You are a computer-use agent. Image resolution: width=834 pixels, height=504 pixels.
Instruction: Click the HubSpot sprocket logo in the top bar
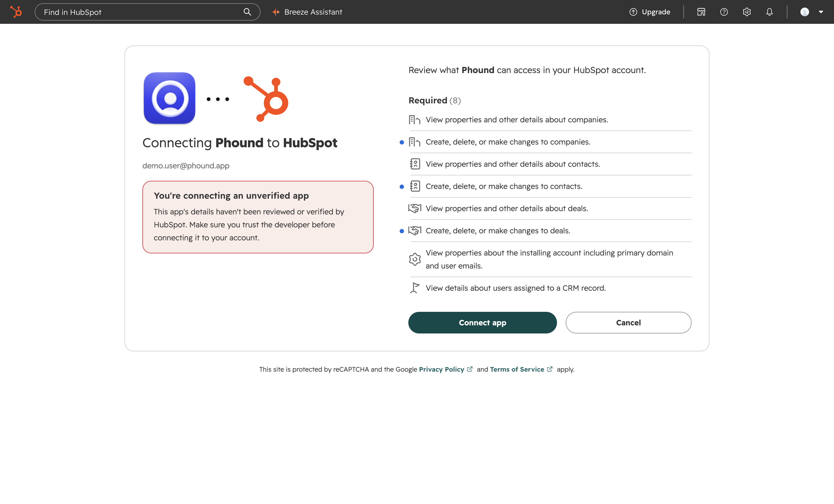point(16,12)
